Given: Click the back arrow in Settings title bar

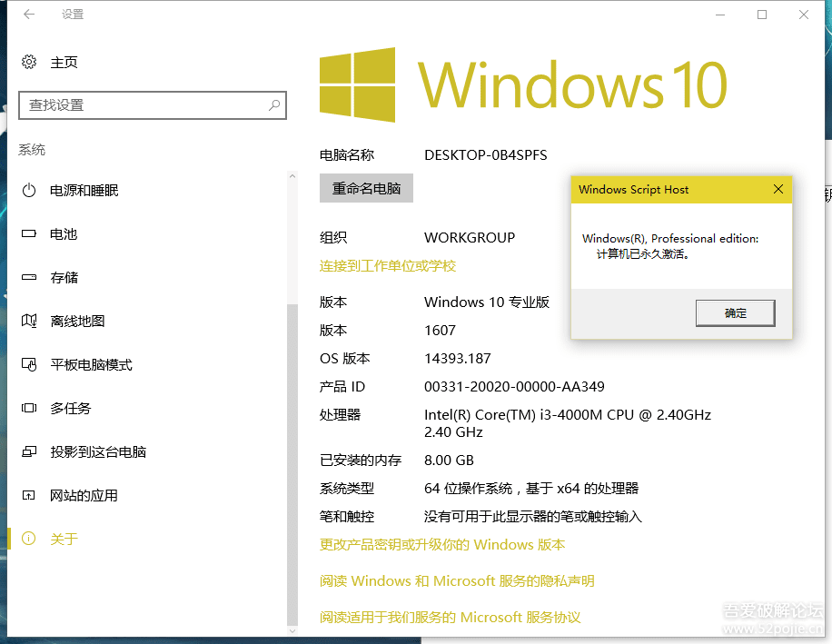Looking at the screenshot, I should click(29, 15).
